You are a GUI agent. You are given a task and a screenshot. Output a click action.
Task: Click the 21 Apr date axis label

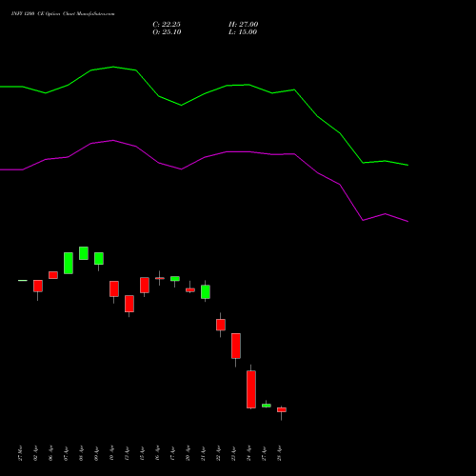(203, 453)
